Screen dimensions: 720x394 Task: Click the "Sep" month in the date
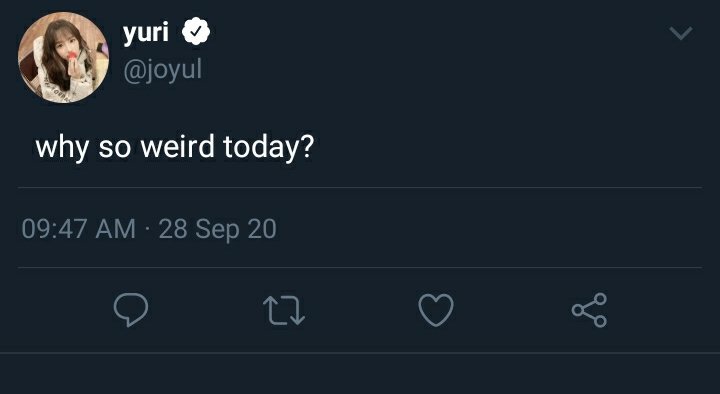pyautogui.click(x=217, y=230)
